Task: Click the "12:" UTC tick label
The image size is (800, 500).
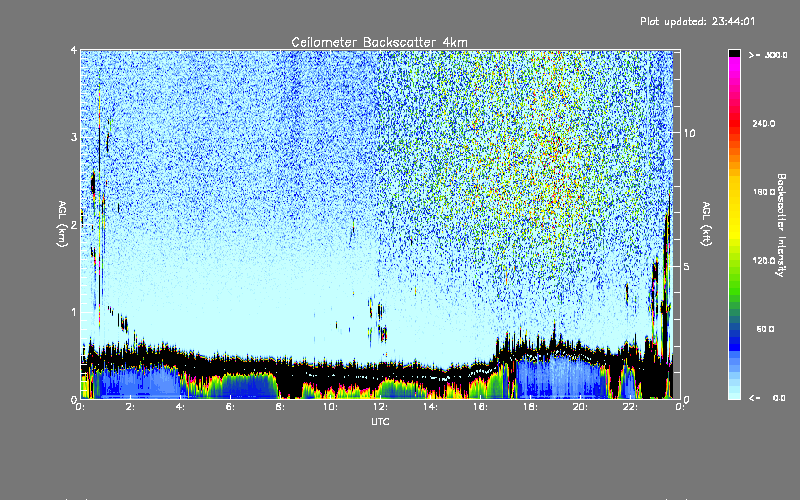Action: (x=380, y=407)
